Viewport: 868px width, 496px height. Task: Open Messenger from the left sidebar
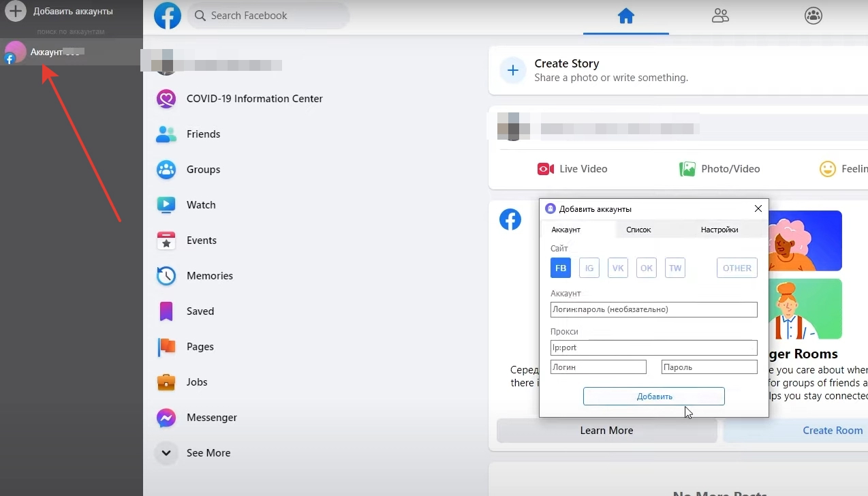(x=211, y=418)
